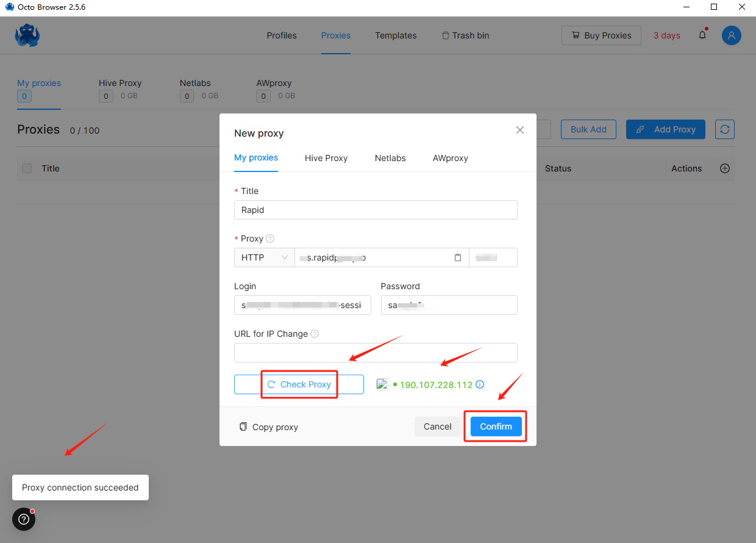Click the Proxy field help icon

pos(270,239)
